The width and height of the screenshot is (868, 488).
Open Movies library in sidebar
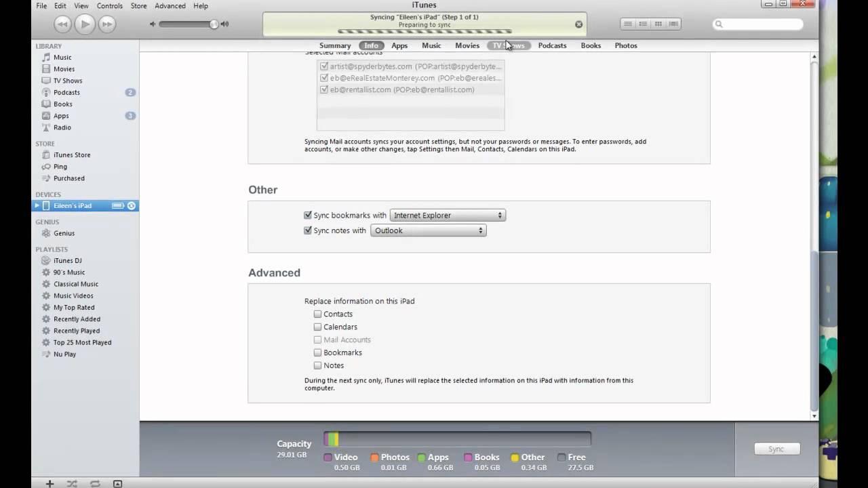pos(64,69)
